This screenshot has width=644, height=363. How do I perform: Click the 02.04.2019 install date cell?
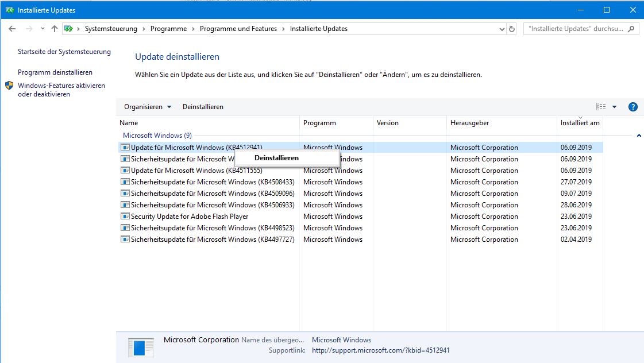(x=576, y=240)
